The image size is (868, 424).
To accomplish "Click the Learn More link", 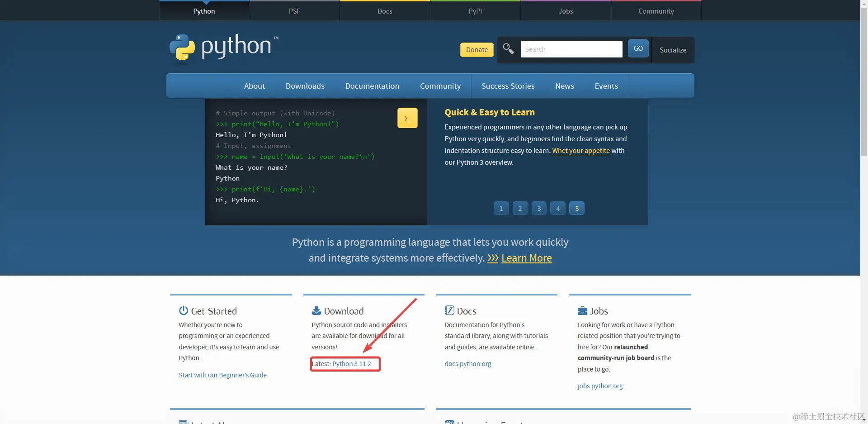I will pyautogui.click(x=527, y=258).
